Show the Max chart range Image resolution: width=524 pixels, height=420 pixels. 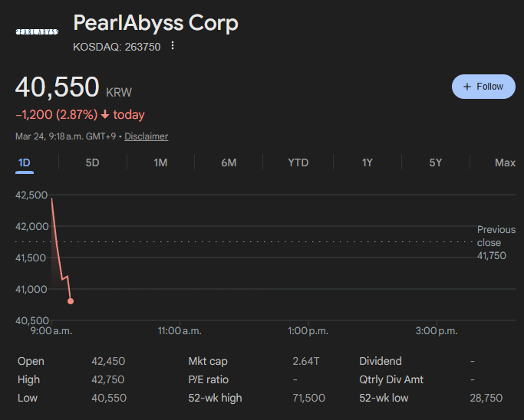(x=505, y=162)
